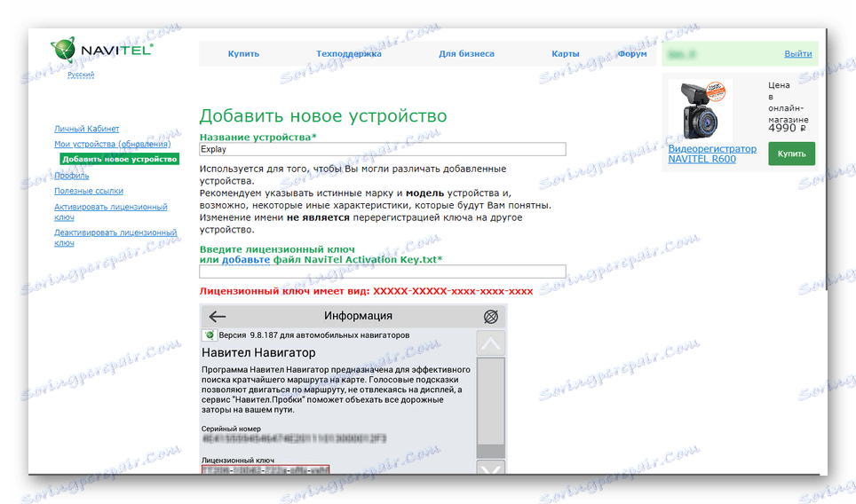Open the Профиль link
The width and height of the screenshot is (856, 504).
(72, 176)
